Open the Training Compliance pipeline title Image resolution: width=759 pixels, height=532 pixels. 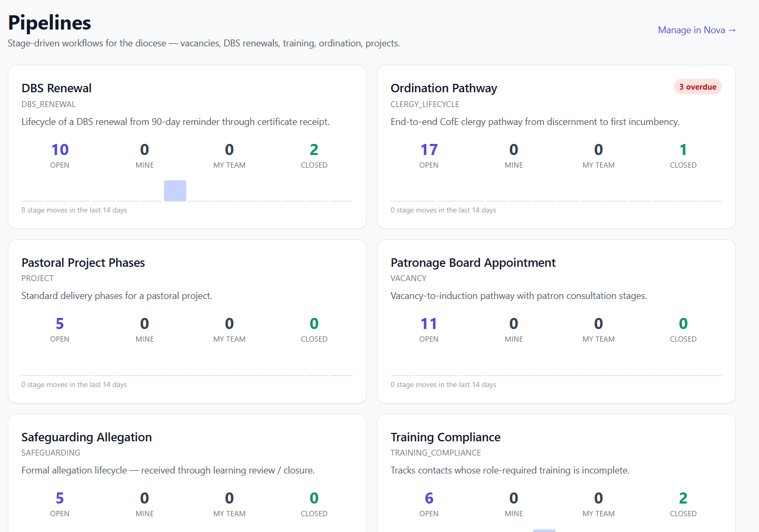[445, 437]
